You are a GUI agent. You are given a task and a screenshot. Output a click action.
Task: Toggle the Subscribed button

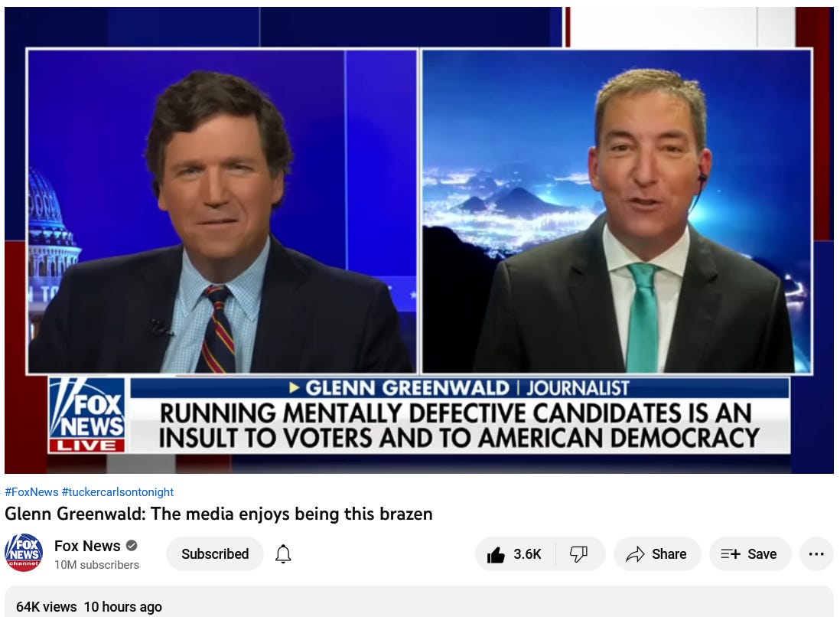point(215,554)
